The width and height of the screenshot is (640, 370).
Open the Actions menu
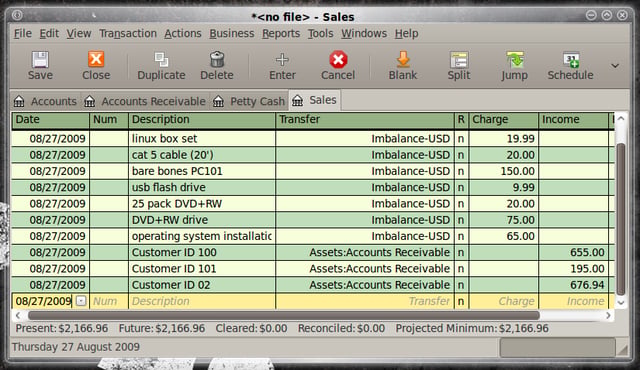[183, 33]
